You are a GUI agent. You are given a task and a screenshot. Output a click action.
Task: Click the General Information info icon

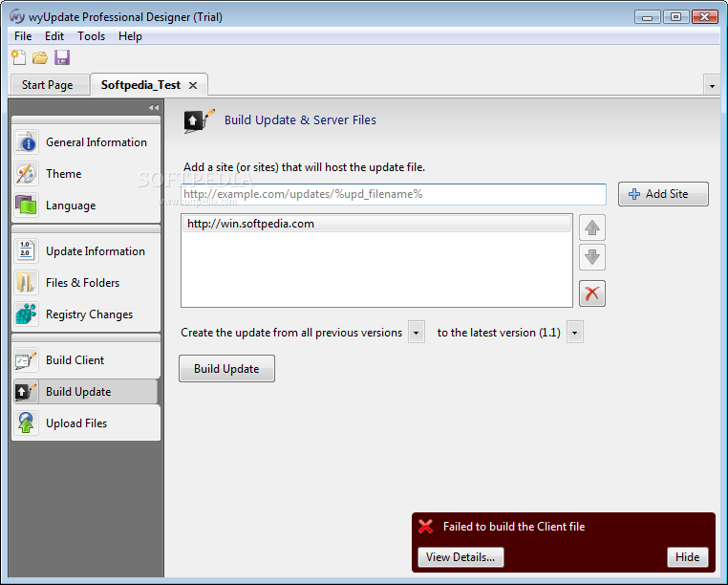[x=26, y=142]
